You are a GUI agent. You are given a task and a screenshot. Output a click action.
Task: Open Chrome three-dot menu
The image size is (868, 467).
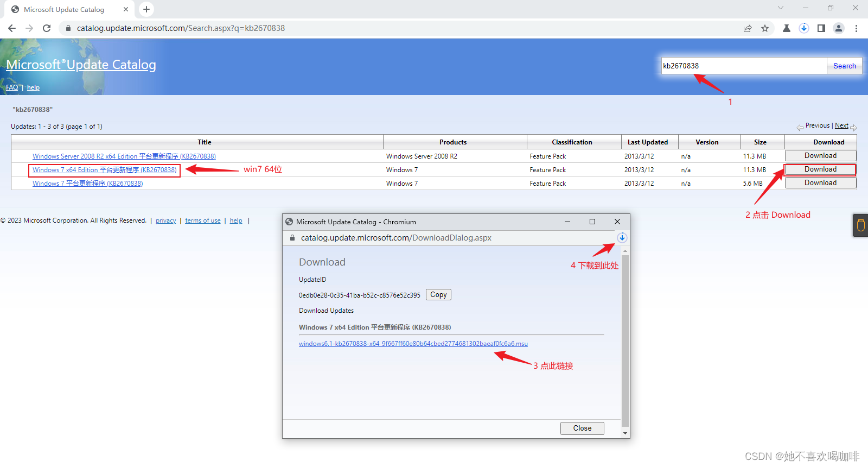[856, 28]
